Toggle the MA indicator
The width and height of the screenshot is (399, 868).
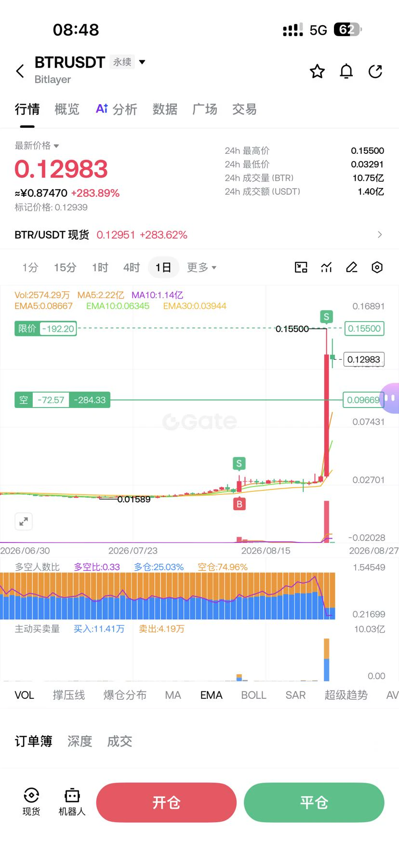pos(173,695)
